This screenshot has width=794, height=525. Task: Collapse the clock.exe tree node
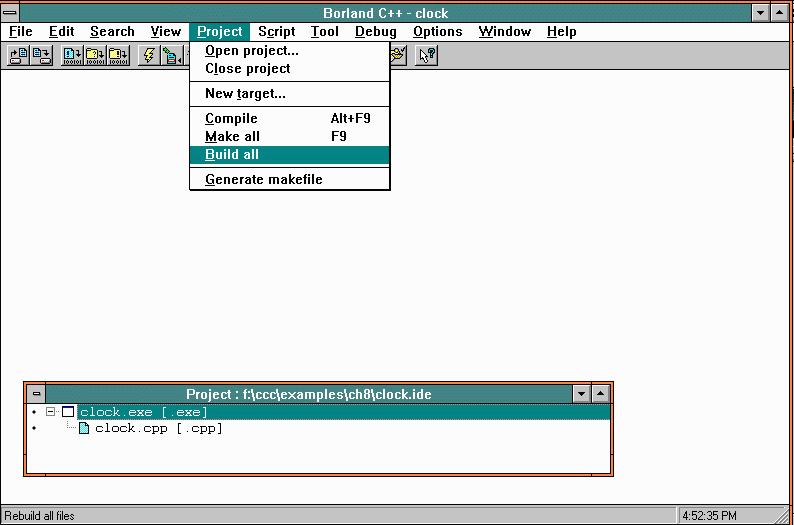pos(50,412)
